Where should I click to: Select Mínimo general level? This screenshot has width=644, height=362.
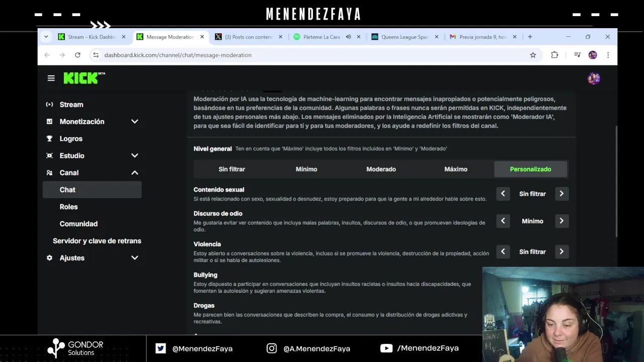[x=306, y=169]
